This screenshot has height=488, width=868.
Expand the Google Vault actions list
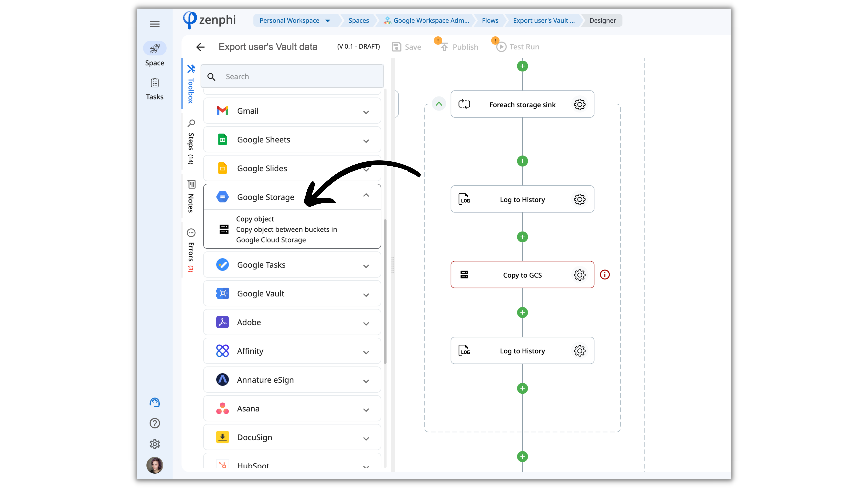(366, 295)
